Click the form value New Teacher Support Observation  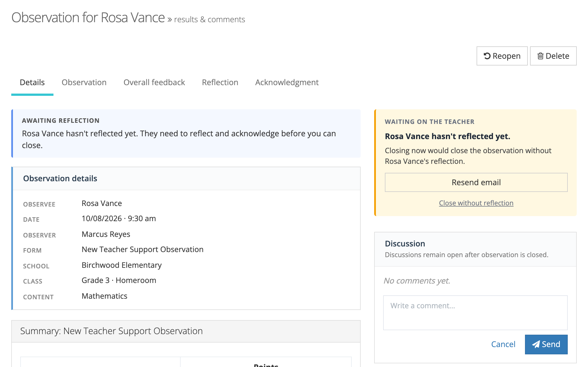[x=142, y=249]
